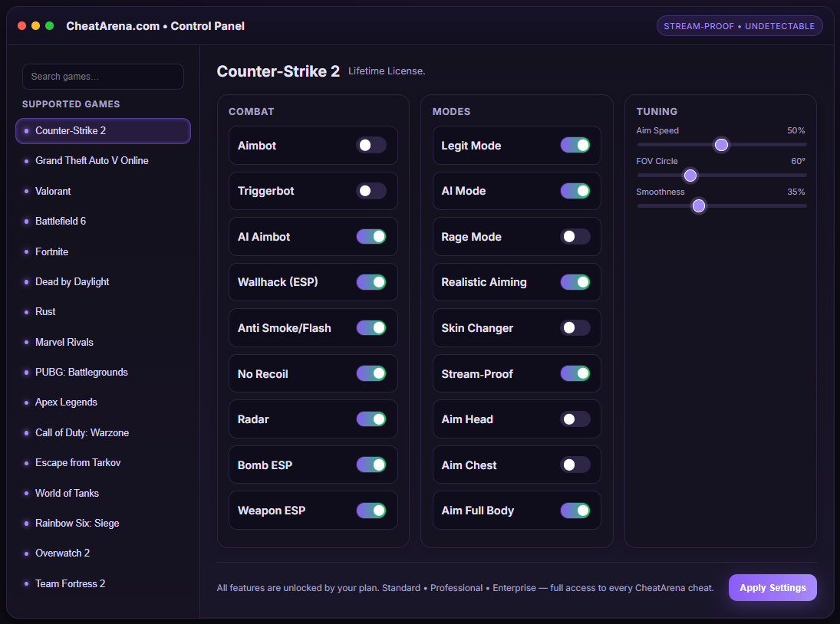Choose Rainbow Six: Siege in the list
The height and width of the screenshot is (624, 840).
coord(103,523)
